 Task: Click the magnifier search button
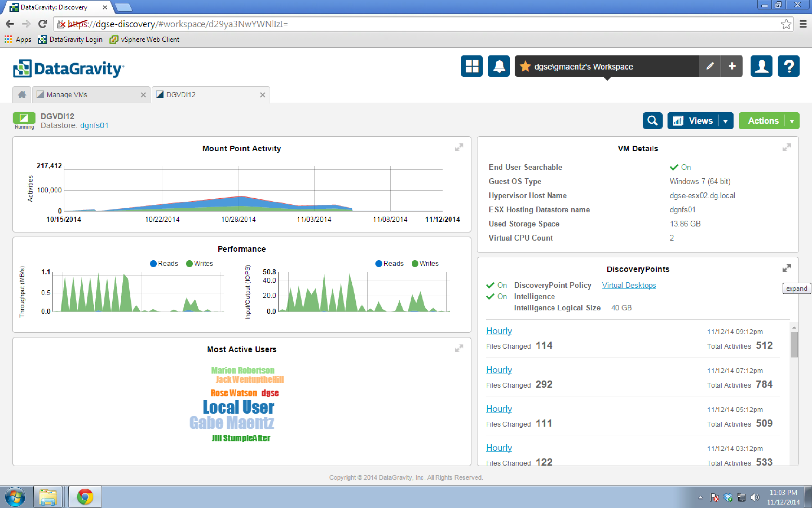652,121
